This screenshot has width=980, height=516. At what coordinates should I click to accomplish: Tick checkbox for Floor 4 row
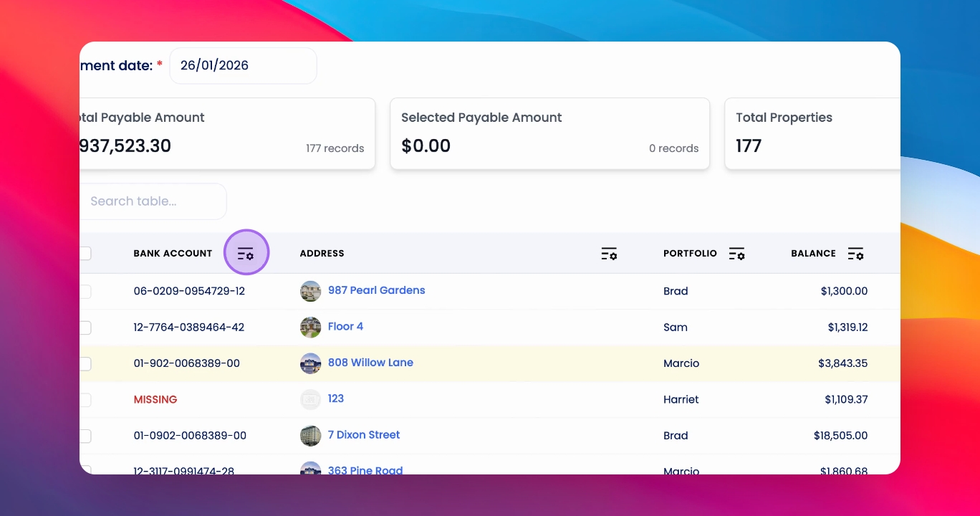pos(85,328)
